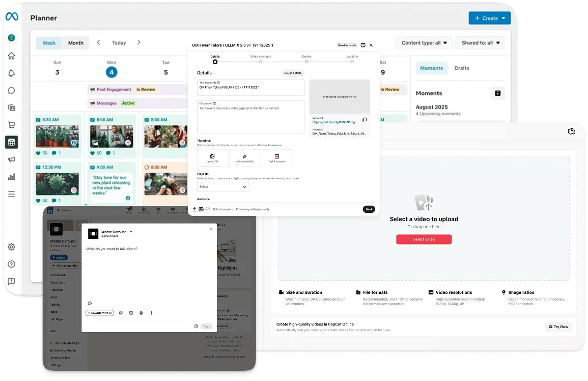Open schedule clock icon beside Post button

196,326
